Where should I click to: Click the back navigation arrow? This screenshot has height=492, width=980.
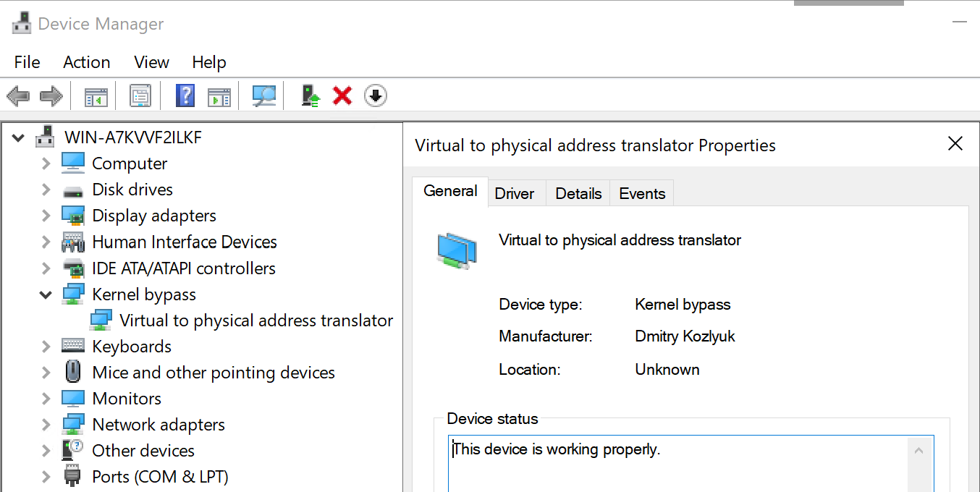(18, 95)
